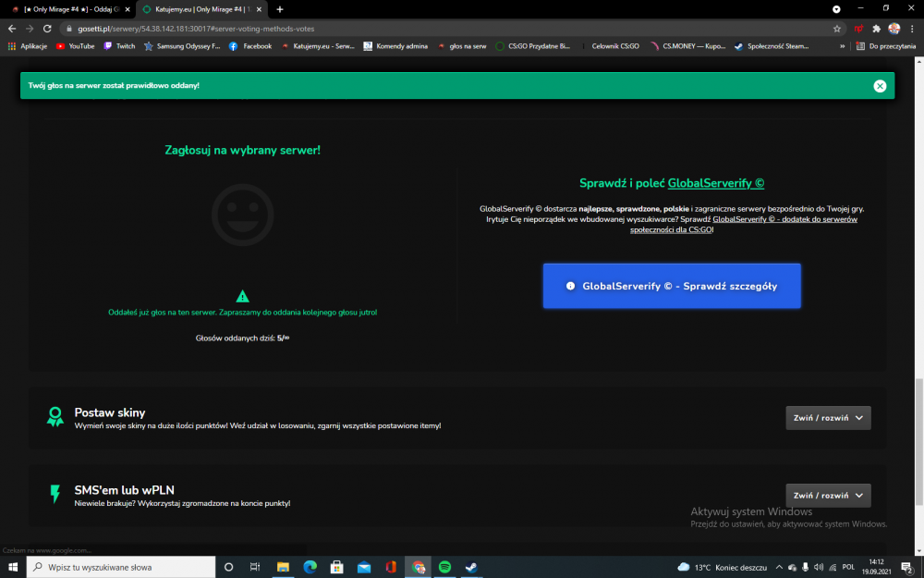The image size is (924, 578).
Task: Open network status tray icon
Action: pos(833,567)
